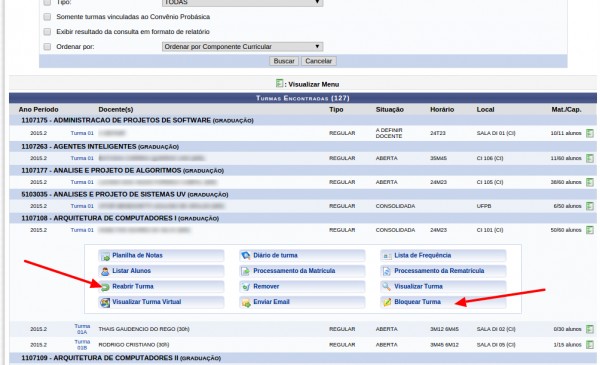
Task: Click the THAIS GAUDENCIO DO REGO name
Action: click(x=144, y=329)
